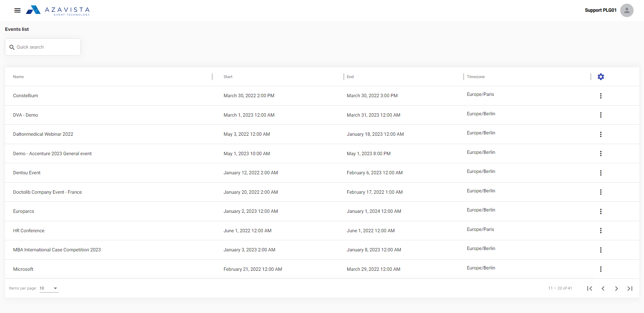644x313 pixels.
Task: Click the magnifier icon in Quick search
Action: [x=12, y=47]
